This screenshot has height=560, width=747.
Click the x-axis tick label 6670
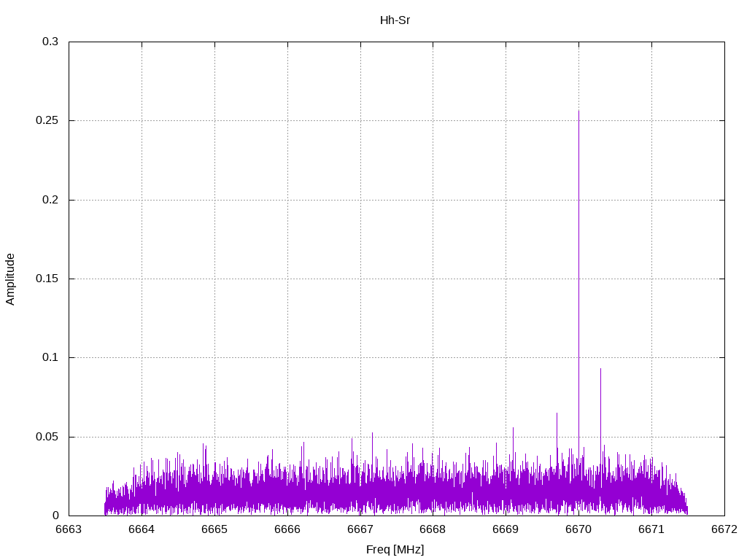(578, 529)
